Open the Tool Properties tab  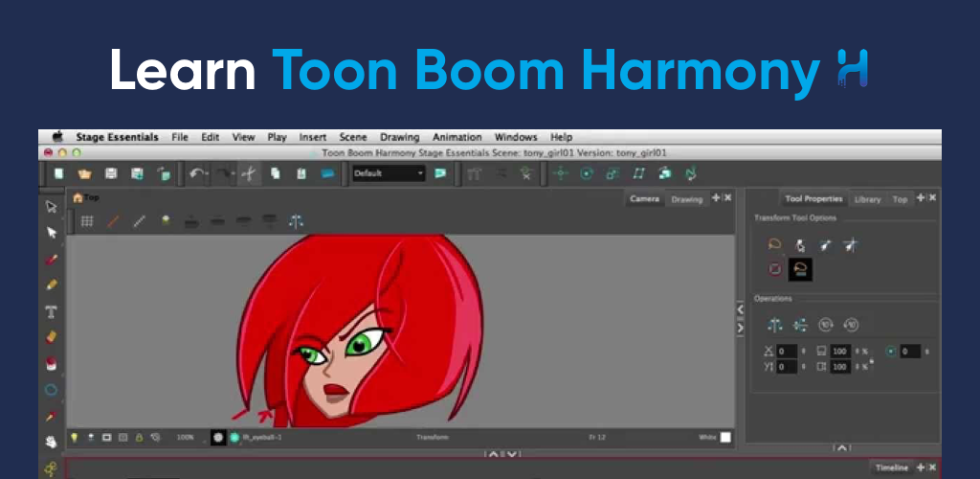click(x=813, y=199)
